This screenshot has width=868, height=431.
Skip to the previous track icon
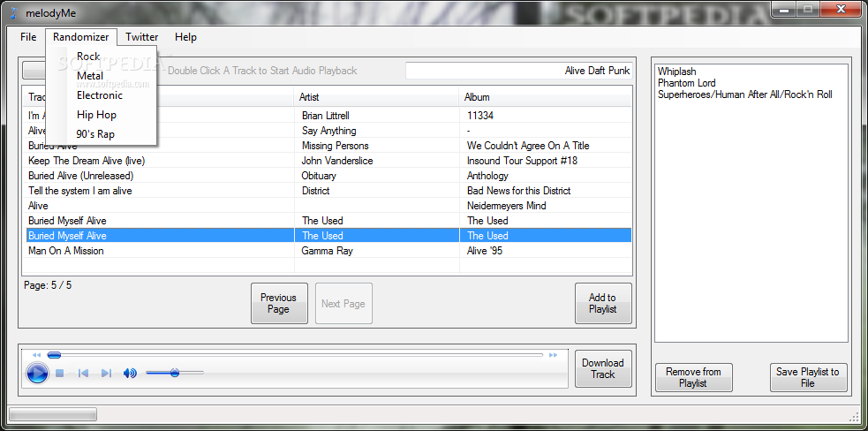click(x=83, y=374)
